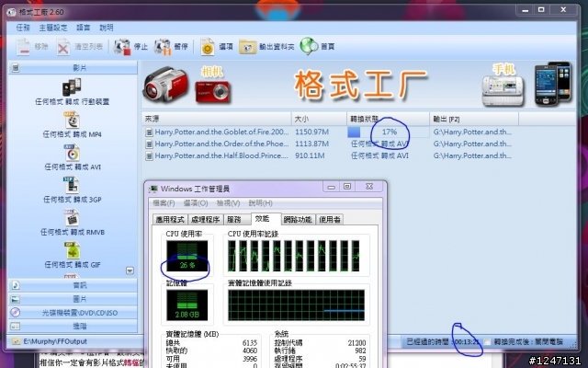The height and width of the screenshot is (368, 588).
Task: Open 說明(H) menu in Task Manager
Action: click(260, 203)
